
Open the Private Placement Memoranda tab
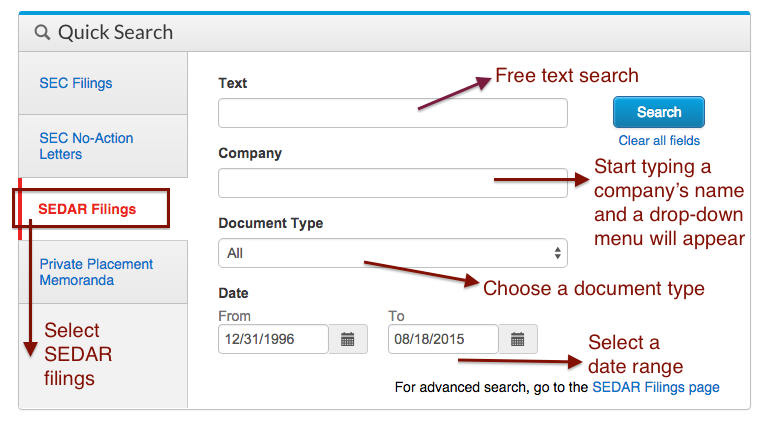point(96,272)
